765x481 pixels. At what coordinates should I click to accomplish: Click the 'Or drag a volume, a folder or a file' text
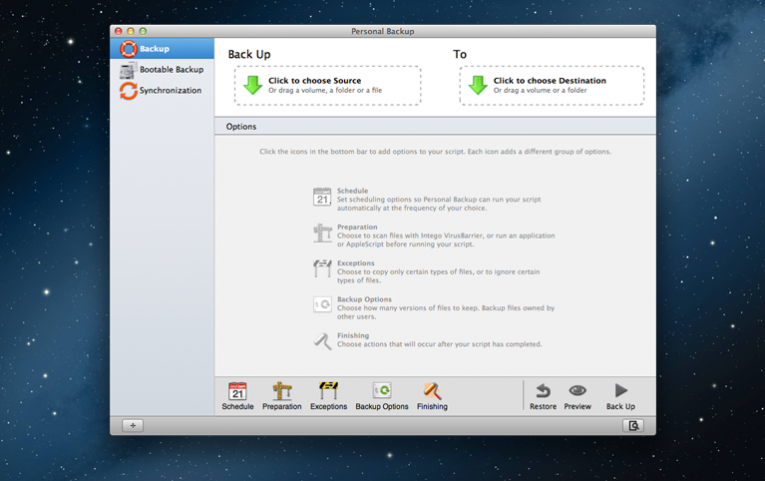pyautogui.click(x=325, y=90)
